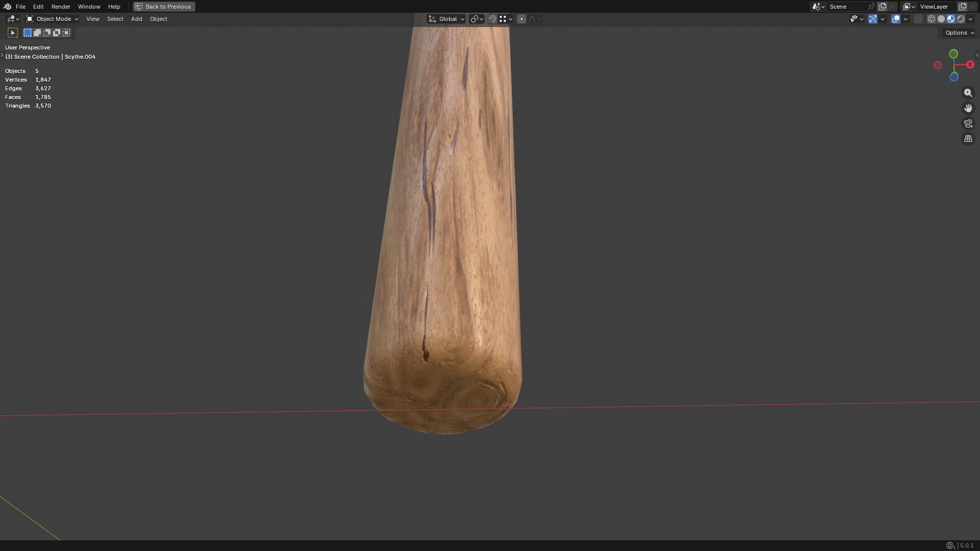Open the overlays options dropdown arrow
Viewport: 980px width, 551px height.
[x=905, y=19]
